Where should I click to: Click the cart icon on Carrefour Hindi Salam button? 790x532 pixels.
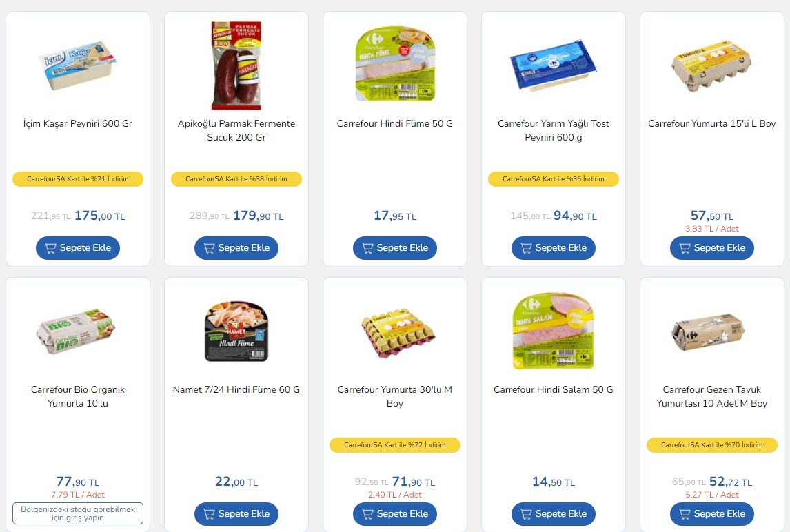(x=527, y=513)
